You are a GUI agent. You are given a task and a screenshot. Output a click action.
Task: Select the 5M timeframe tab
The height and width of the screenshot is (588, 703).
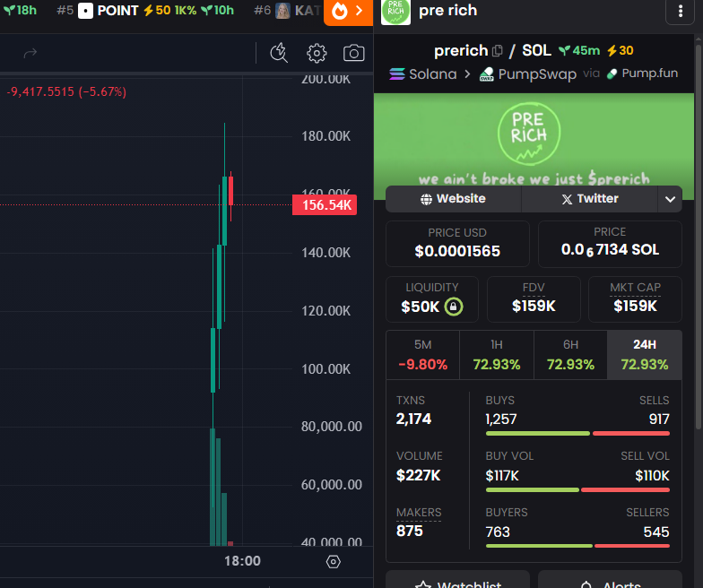point(423,355)
